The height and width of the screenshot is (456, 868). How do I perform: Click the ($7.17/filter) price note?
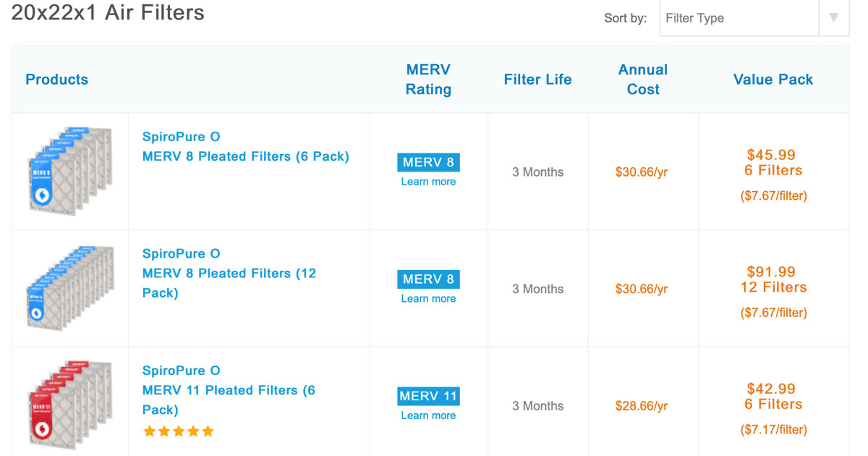click(773, 430)
